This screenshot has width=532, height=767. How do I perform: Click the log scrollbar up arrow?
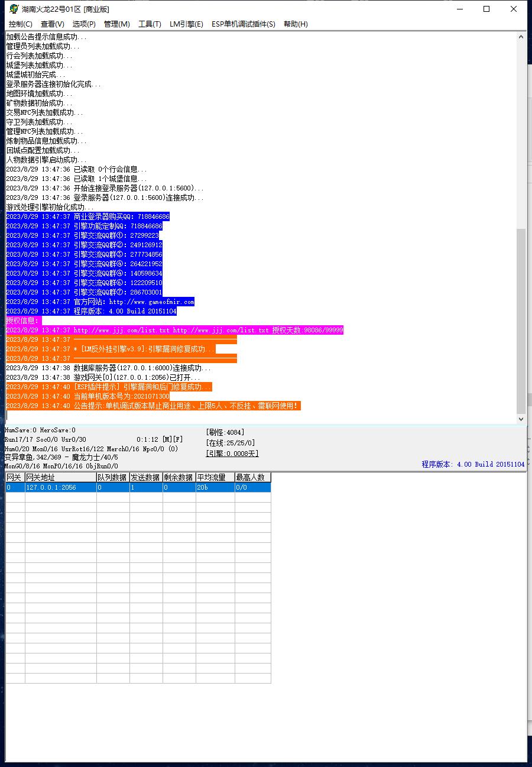point(521,37)
